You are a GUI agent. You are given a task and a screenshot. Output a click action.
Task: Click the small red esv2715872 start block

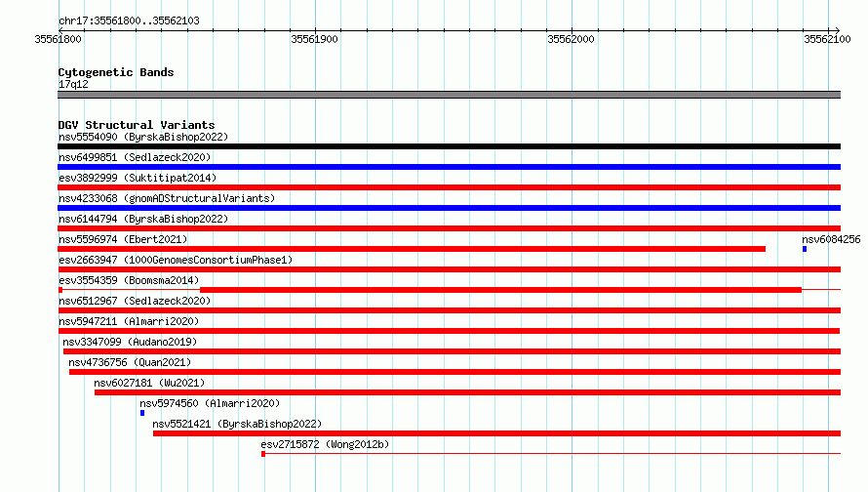(263, 454)
